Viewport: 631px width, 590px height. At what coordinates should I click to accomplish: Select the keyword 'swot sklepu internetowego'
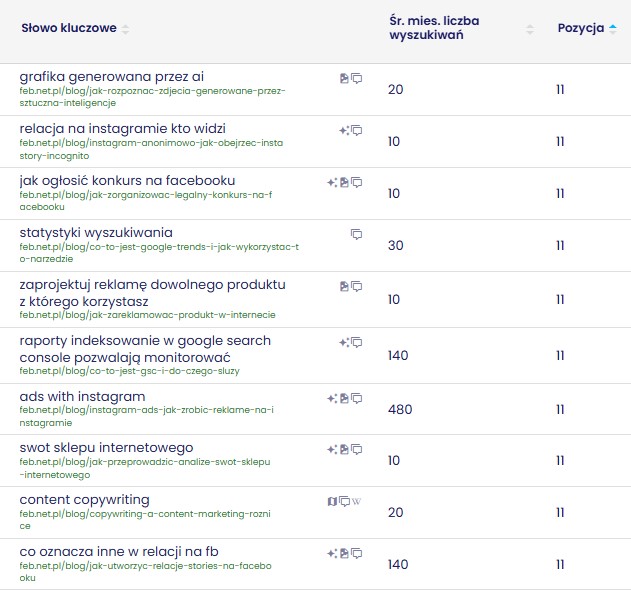tap(106, 447)
